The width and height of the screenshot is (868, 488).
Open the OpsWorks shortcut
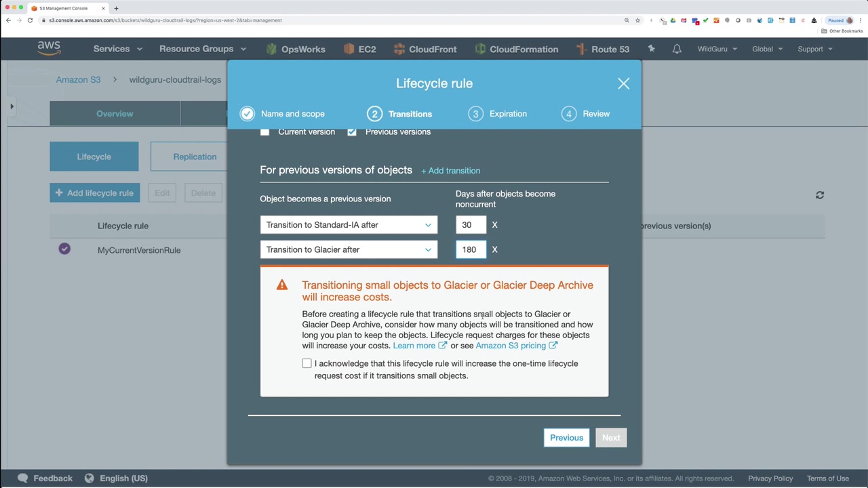[296, 49]
